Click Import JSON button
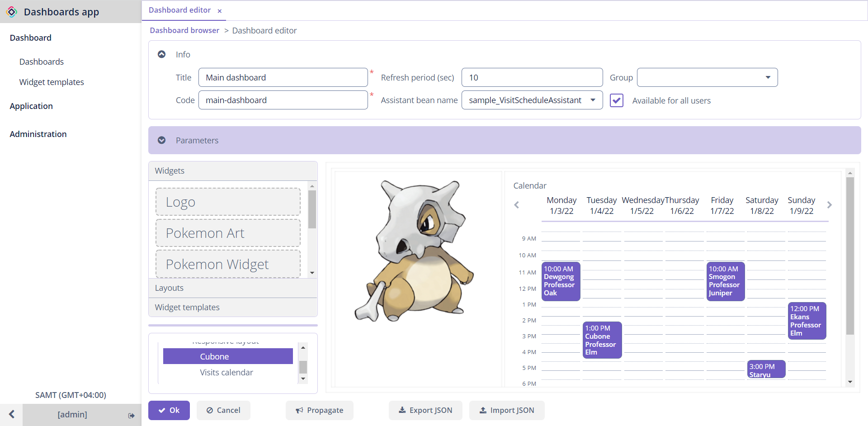The height and width of the screenshot is (426, 868). [507, 410]
